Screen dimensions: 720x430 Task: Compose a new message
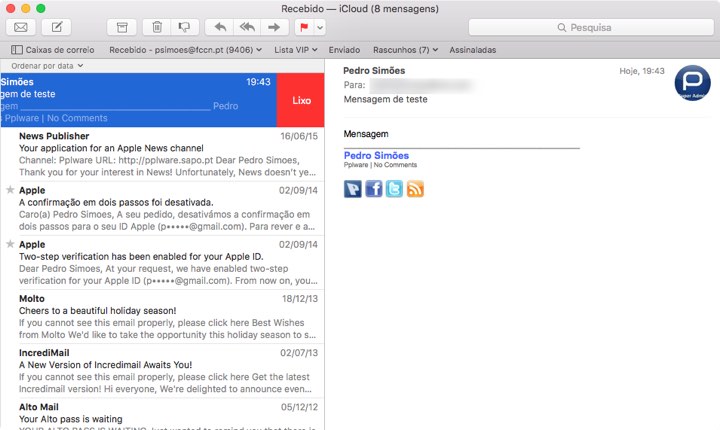[x=56, y=28]
